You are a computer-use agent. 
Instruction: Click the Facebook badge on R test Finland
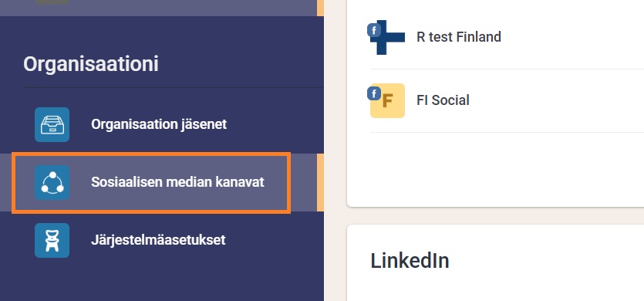click(x=374, y=30)
